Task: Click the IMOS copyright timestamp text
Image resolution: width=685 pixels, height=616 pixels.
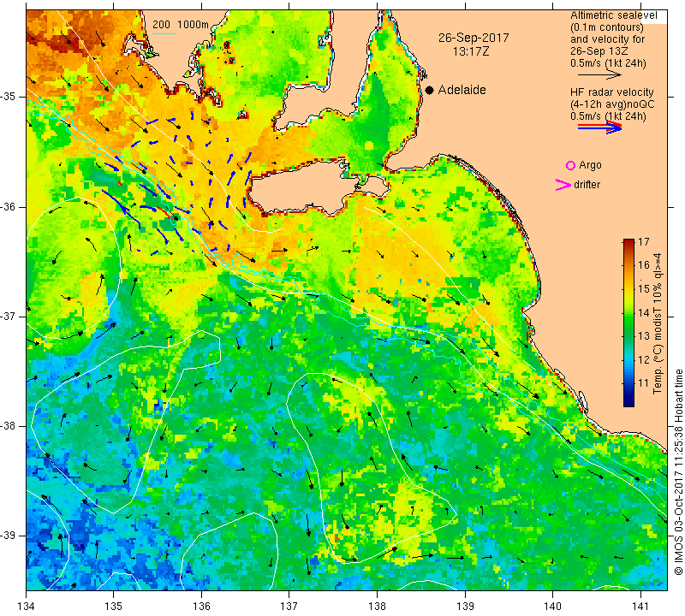Action: [678, 472]
